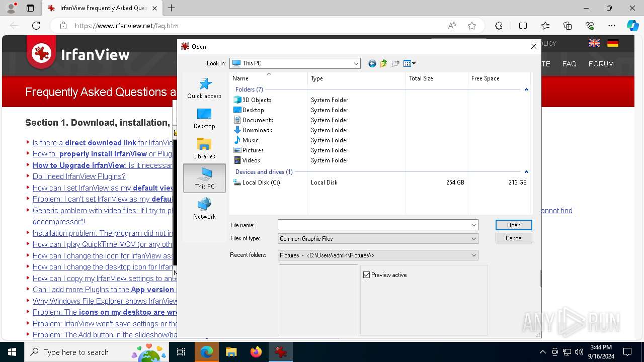This screenshot has width=644, height=362.
Task: Open Edge Extensions icon
Action: pyautogui.click(x=499, y=26)
